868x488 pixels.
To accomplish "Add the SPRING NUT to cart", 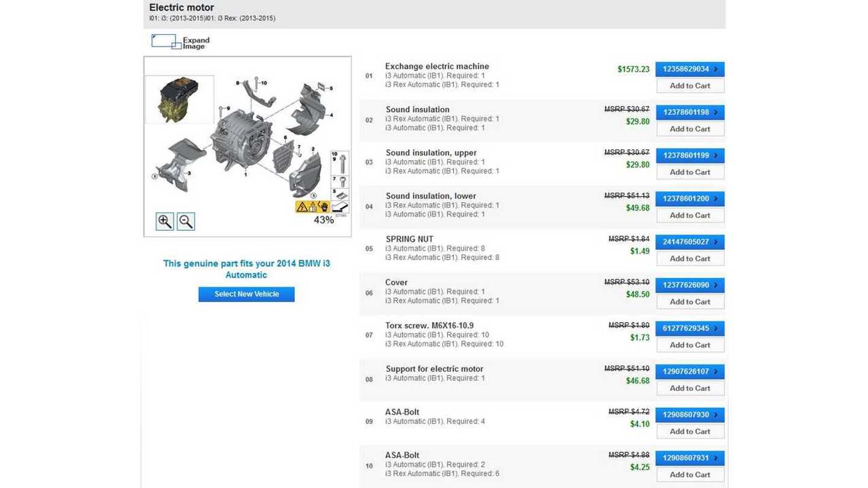I will [690, 258].
